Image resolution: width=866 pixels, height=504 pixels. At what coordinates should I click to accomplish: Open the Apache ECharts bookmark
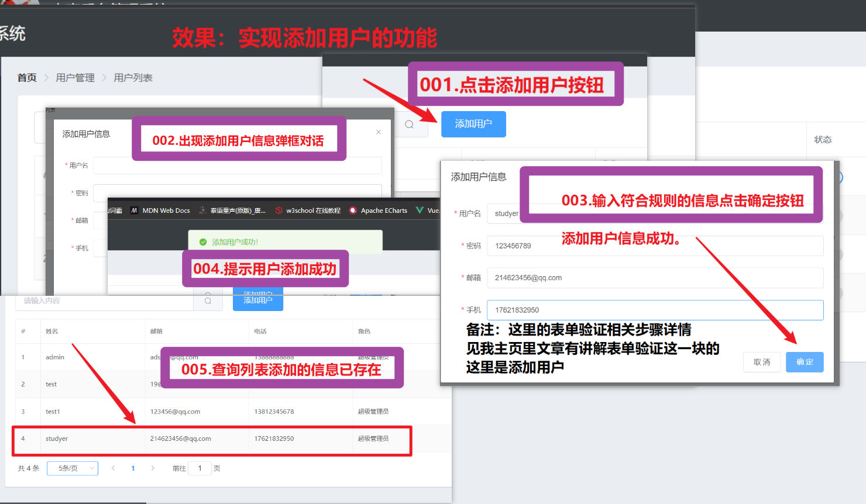point(379,210)
